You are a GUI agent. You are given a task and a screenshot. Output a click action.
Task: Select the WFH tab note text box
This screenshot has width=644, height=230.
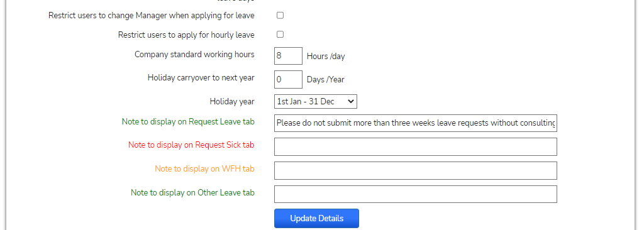click(x=416, y=170)
